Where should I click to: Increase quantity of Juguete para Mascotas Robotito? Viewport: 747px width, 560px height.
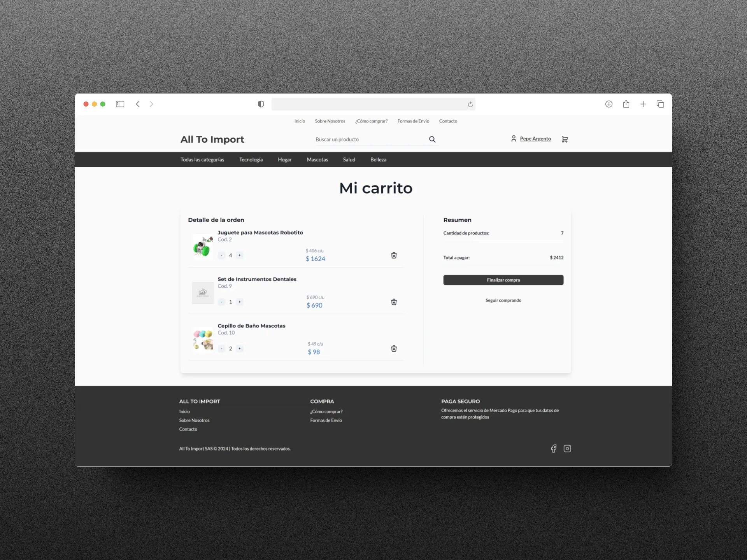[240, 255]
